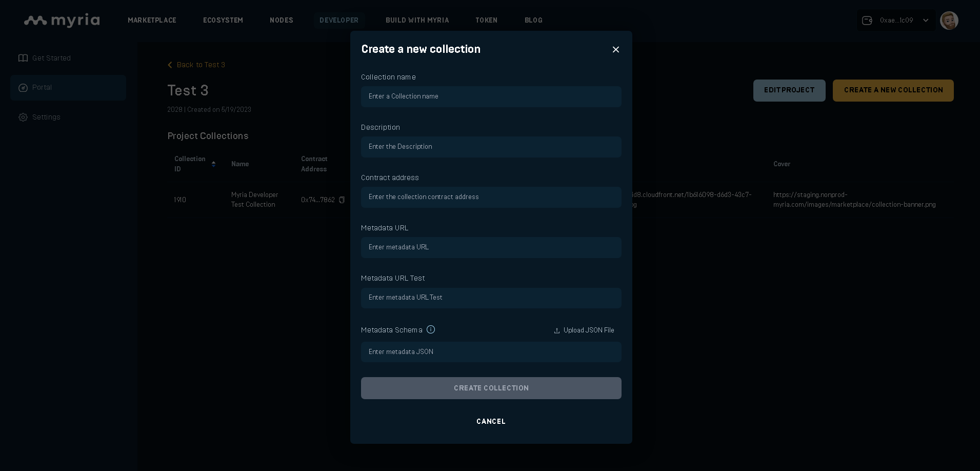Click the Get Started book icon
The width and height of the screenshot is (980, 471).
point(23,58)
